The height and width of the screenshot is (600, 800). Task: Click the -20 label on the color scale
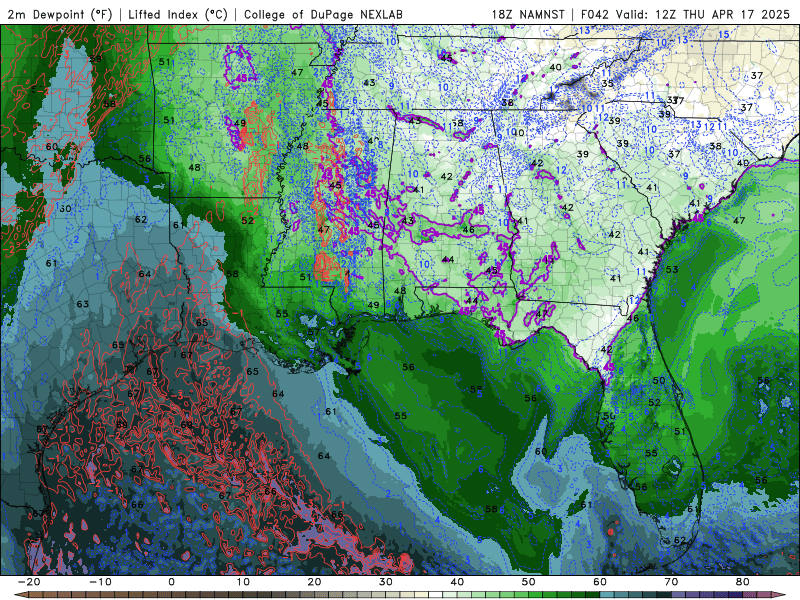28,582
